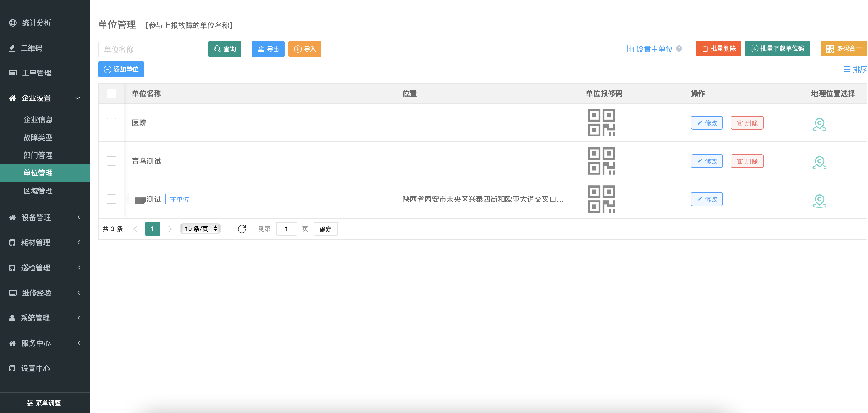Image resolution: width=868 pixels, height=413 pixels.
Task: Click the pagination refresh icon
Action: pyautogui.click(x=242, y=229)
